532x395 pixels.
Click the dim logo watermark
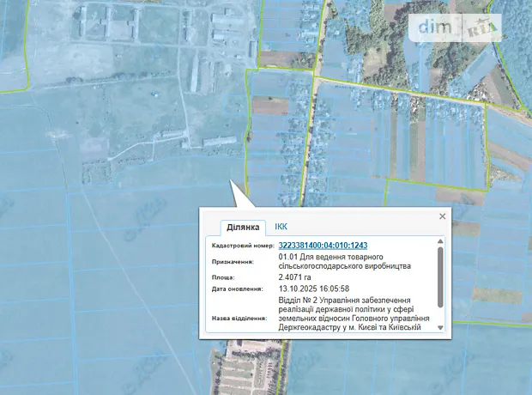(435, 27)
